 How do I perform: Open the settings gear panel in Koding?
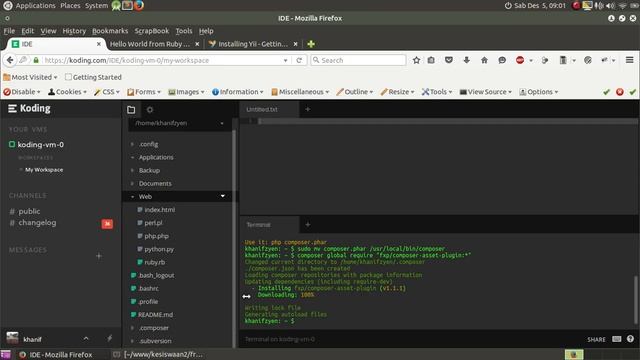tap(150, 109)
